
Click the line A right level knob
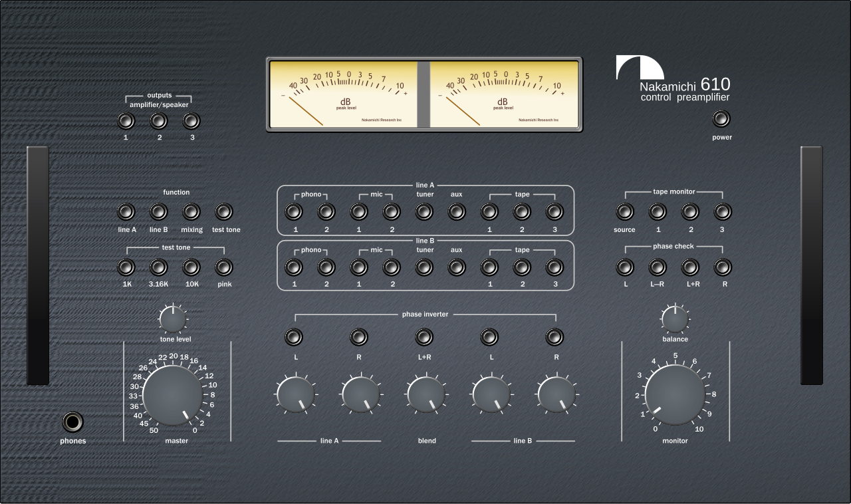point(360,395)
